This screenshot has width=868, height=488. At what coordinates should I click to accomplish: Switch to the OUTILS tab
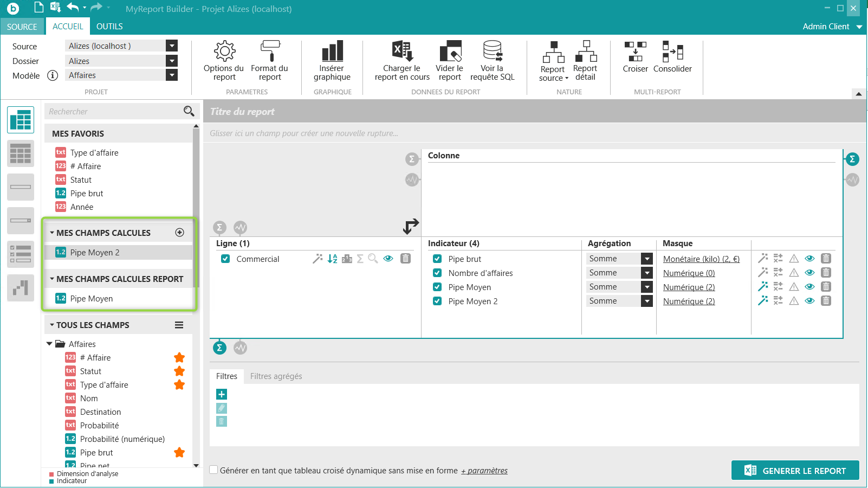click(x=109, y=27)
